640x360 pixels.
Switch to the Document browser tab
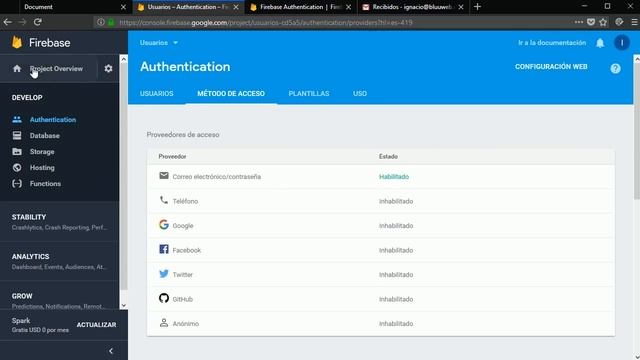coord(65,7)
